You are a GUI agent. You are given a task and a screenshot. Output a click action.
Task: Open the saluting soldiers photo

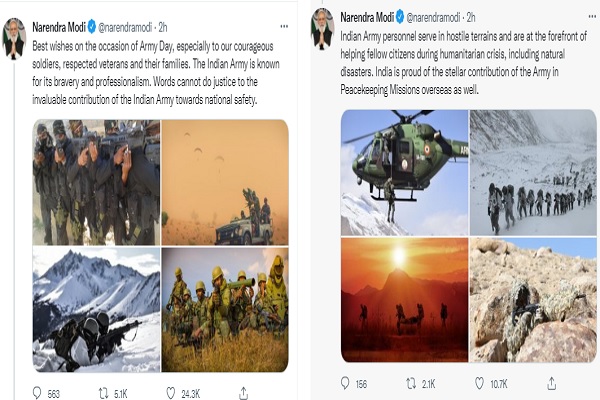pyautogui.click(x=95, y=180)
